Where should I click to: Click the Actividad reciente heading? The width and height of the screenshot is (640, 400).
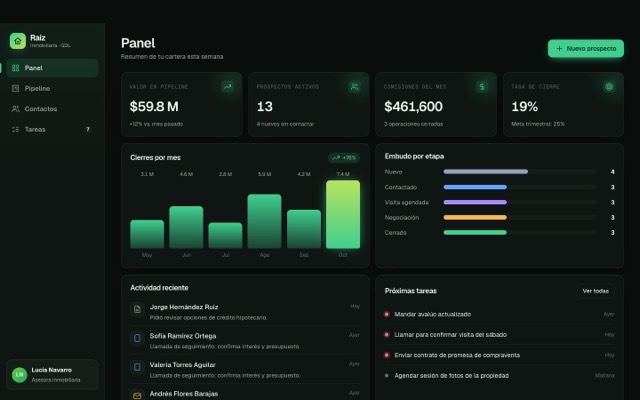(159, 288)
